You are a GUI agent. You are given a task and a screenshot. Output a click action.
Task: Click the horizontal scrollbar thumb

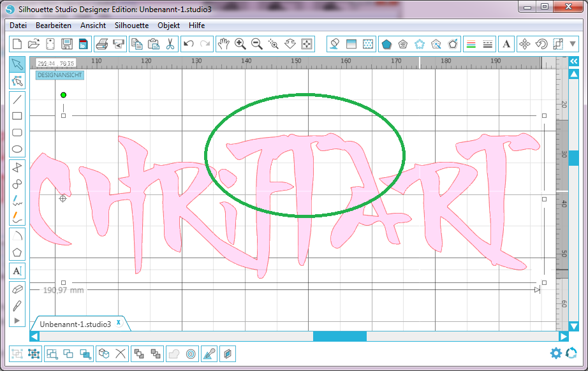tap(339, 336)
